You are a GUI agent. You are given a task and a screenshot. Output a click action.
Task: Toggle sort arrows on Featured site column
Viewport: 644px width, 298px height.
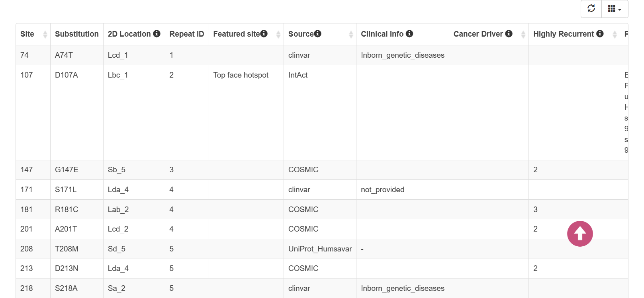point(278,35)
